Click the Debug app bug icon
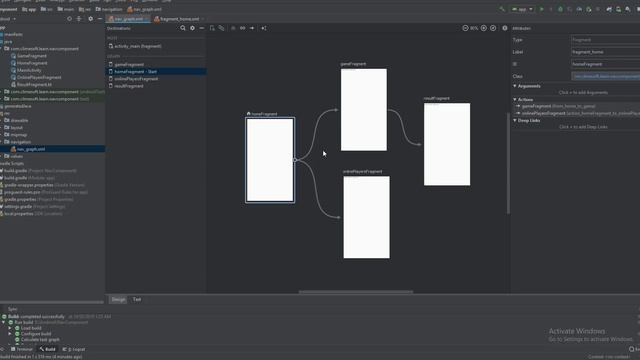Screen dimensions: 640x360 pyautogui.click(x=560, y=9)
